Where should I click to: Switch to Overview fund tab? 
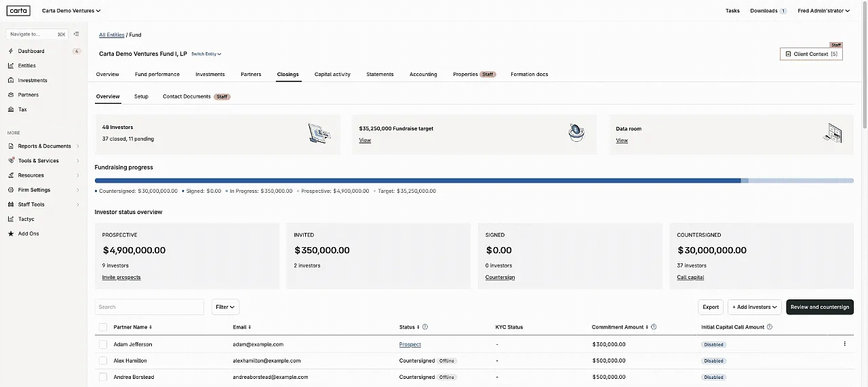pos(107,74)
